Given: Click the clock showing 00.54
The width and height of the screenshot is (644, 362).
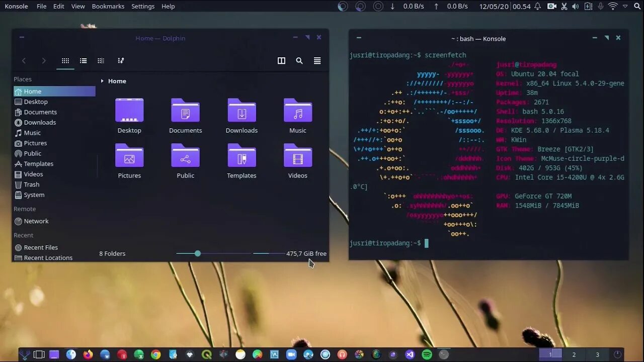Looking at the screenshot, I should point(522,6).
